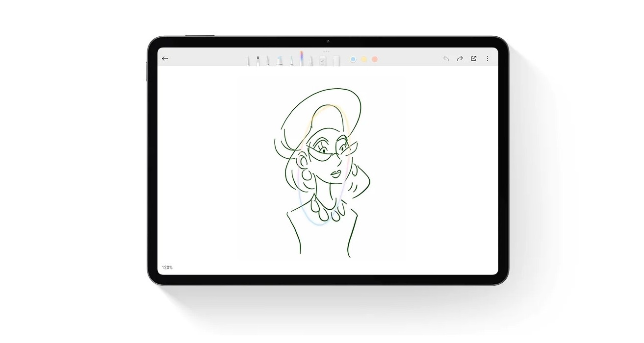Select the black-tipped pen tool

(258, 61)
